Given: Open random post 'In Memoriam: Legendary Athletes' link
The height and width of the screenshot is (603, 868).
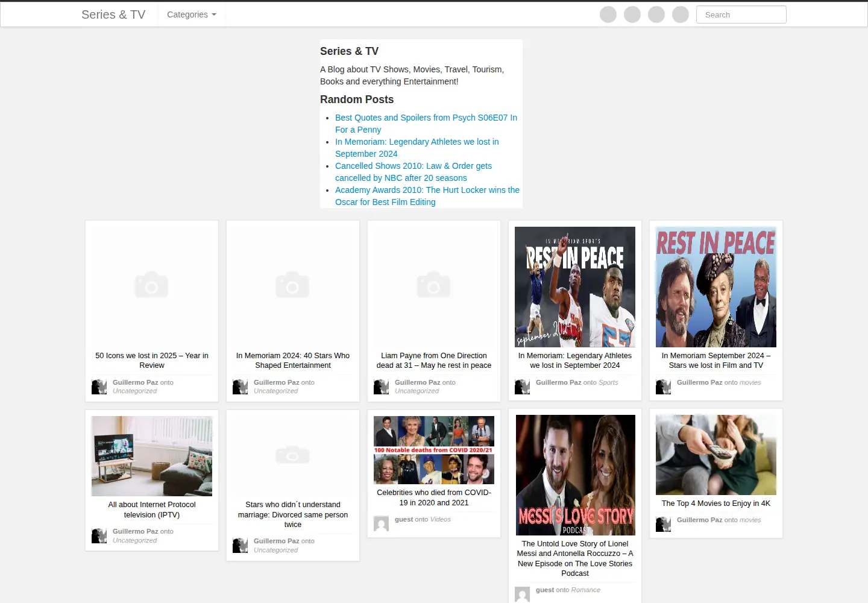Looking at the screenshot, I should tap(417, 148).
